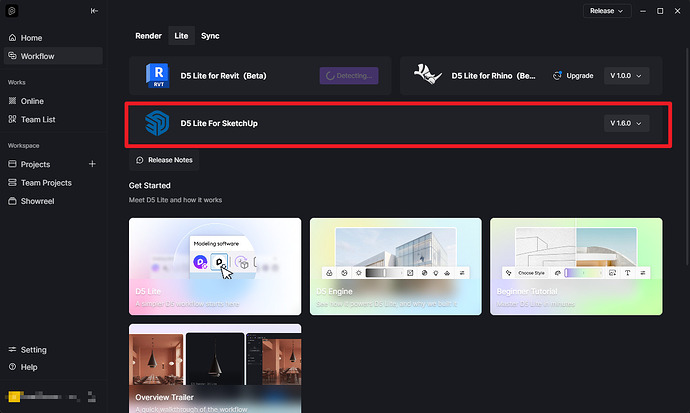Go to Home in the sidebar
690x413 pixels.
pyautogui.click(x=53, y=38)
